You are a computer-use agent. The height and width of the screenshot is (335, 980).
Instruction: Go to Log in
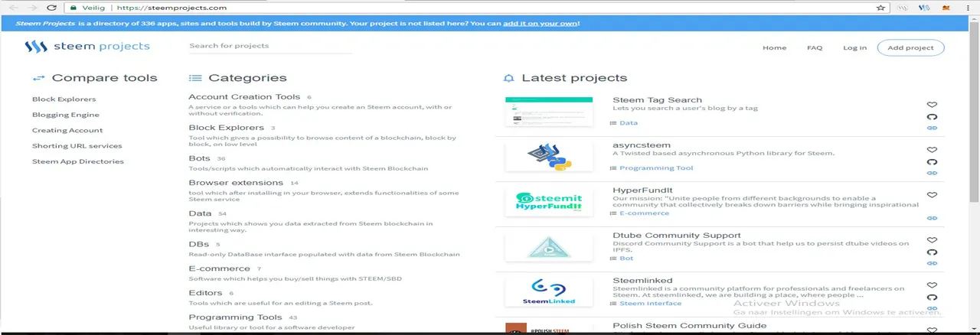pyautogui.click(x=854, y=47)
